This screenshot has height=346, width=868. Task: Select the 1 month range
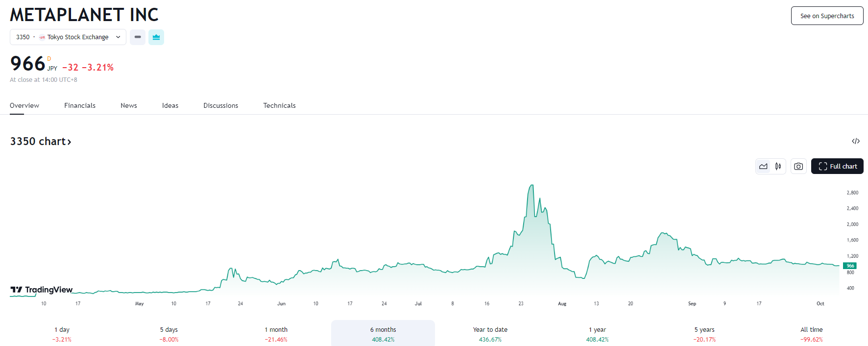coord(276,334)
